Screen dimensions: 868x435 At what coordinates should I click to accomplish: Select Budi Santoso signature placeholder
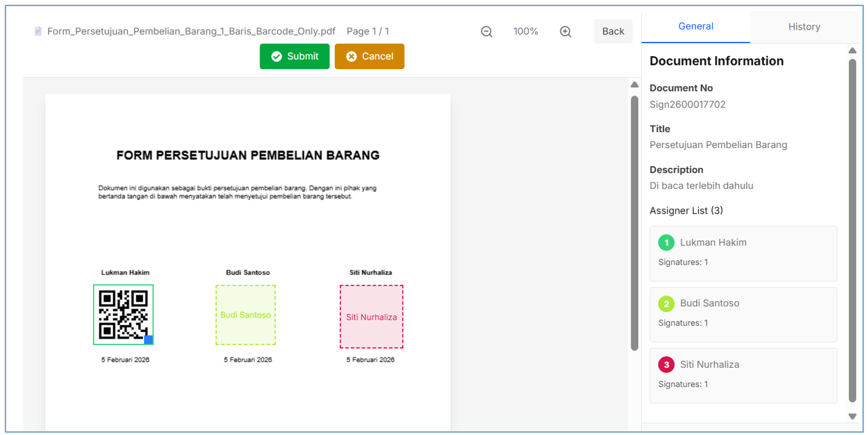[x=245, y=315]
